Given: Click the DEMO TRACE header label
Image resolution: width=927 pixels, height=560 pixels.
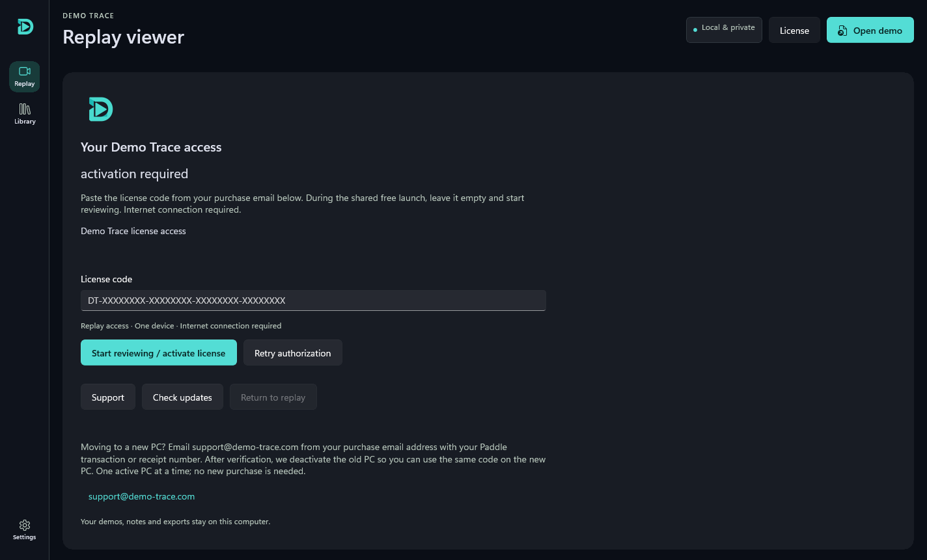Looking at the screenshot, I should (x=89, y=16).
